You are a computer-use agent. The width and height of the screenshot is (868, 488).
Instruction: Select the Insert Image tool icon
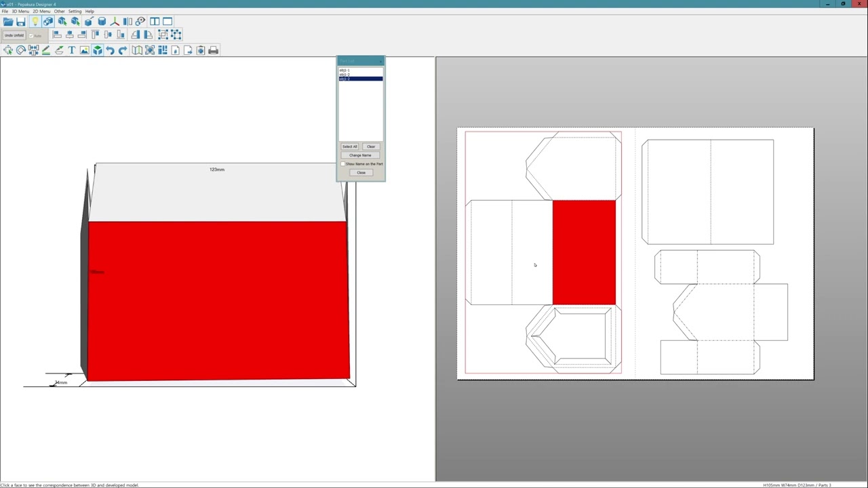pyautogui.click(x=84, y=50)
